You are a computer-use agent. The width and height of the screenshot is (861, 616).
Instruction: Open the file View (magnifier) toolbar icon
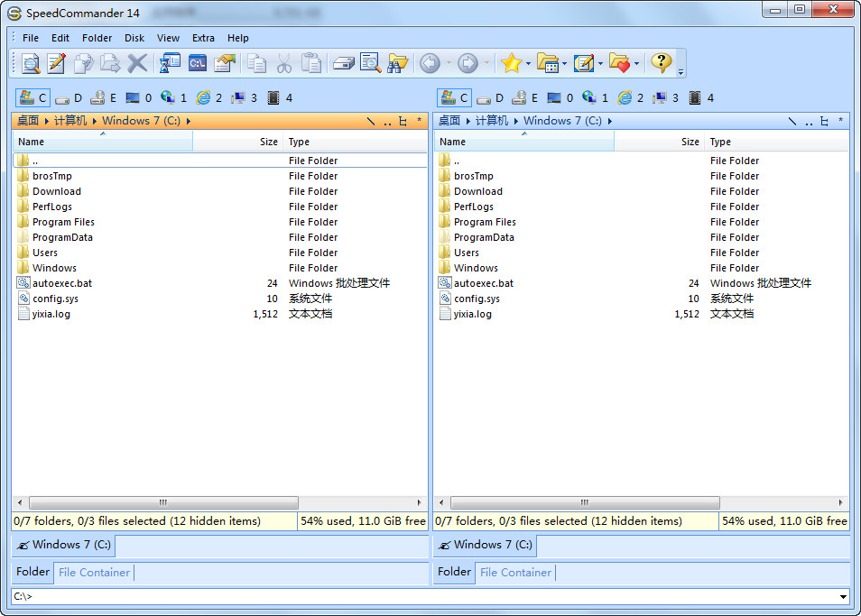[31, 63]
